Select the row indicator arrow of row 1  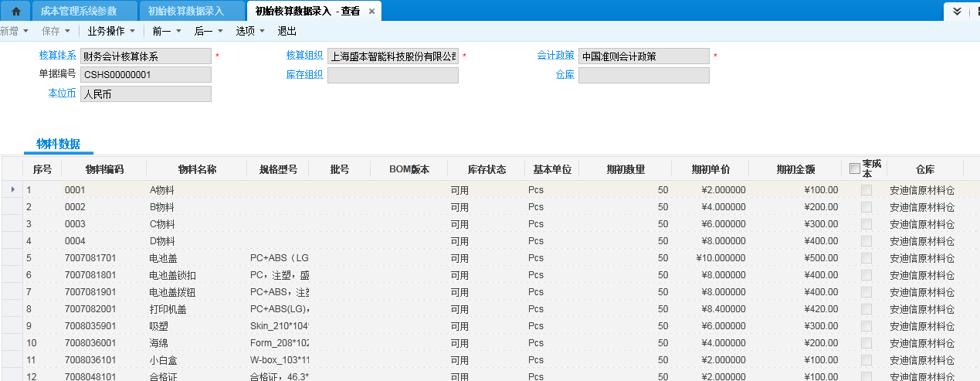tap(12, 189)
